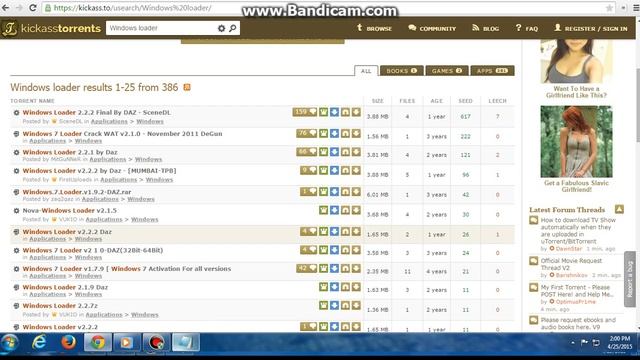This screenshot has height=360, width=640.
Task: Click blue download arrow for Windows Loader 2.1.9 Daz
Action: coord(334,287)
